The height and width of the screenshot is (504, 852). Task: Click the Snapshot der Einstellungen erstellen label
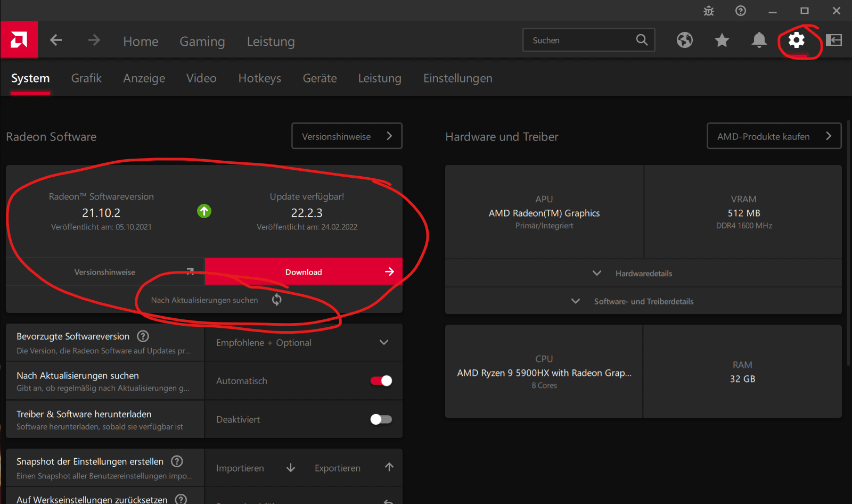click(x=90, y=461)
